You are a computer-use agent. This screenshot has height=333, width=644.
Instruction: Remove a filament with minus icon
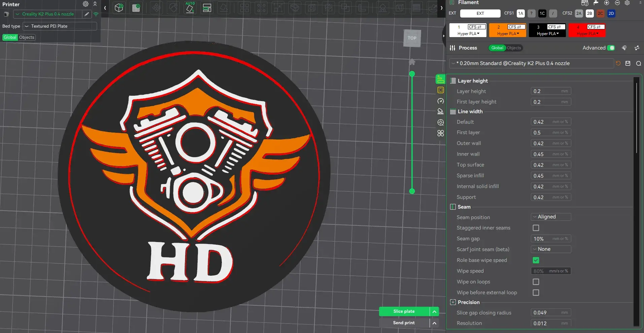coord(617,3)
